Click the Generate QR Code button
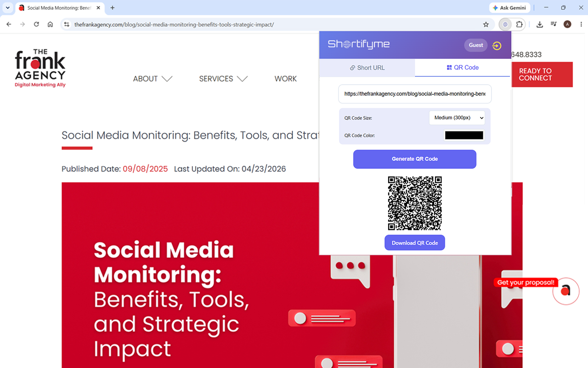 click(415, 159)
